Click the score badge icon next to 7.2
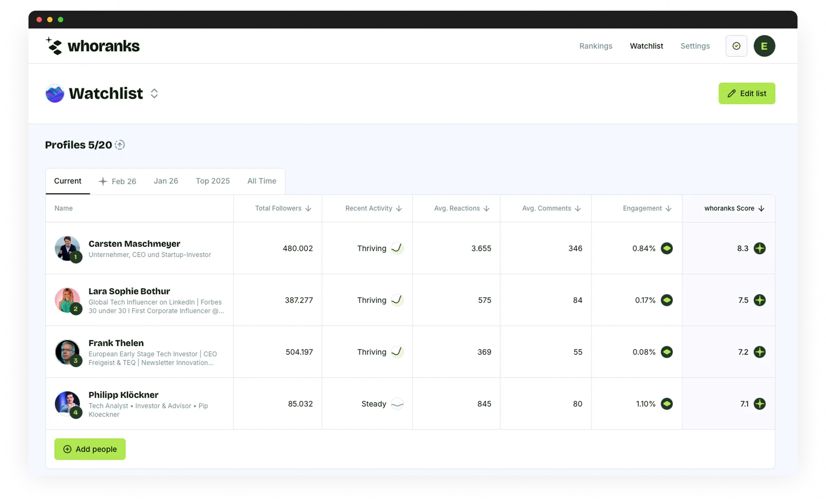This screenshot has height=504, width=826. tap(760, 352)
